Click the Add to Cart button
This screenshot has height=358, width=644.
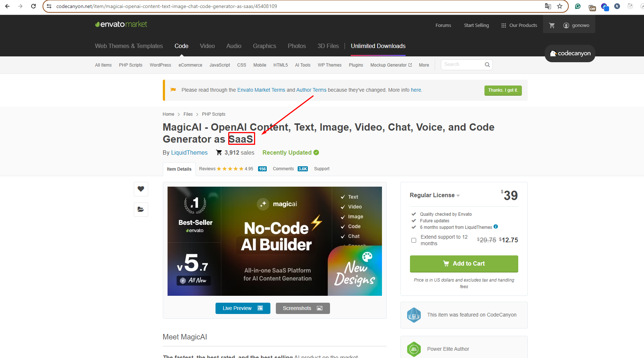coord(464,264)
